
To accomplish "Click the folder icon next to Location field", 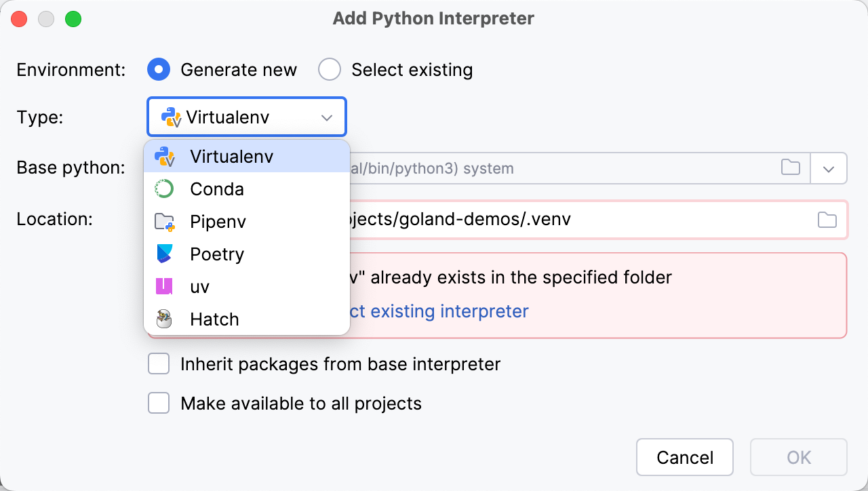I will 827,219.
